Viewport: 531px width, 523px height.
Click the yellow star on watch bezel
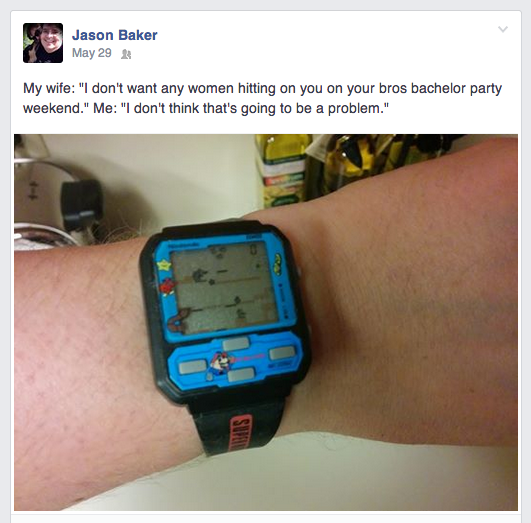click(x=163, y=266)
